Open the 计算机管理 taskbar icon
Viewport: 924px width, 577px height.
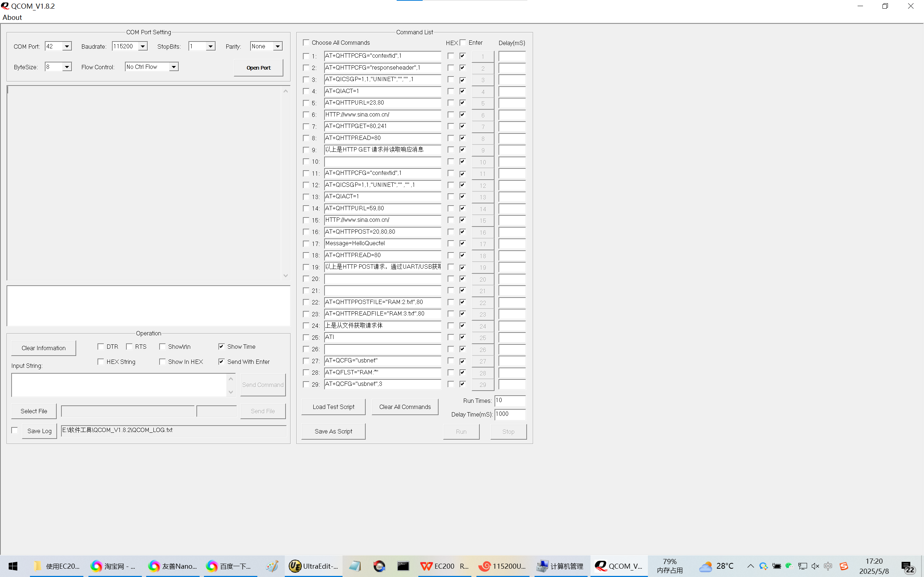[x=560, y=566]
